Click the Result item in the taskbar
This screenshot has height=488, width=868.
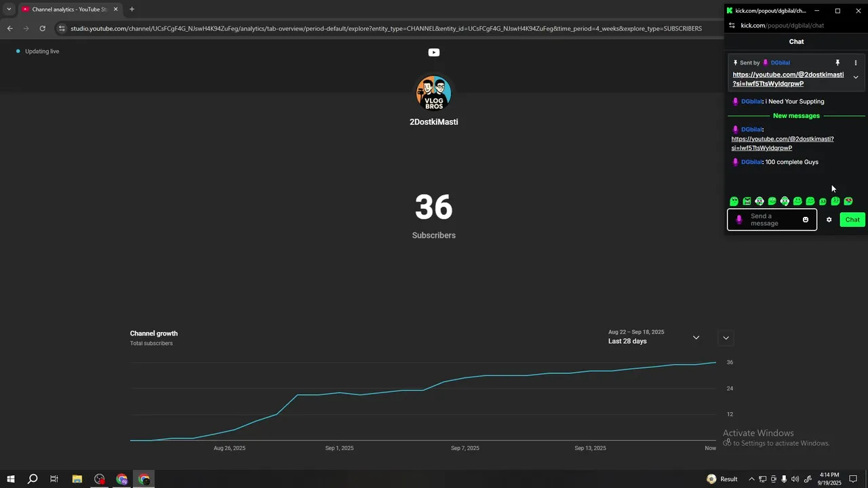pos(722,479)
